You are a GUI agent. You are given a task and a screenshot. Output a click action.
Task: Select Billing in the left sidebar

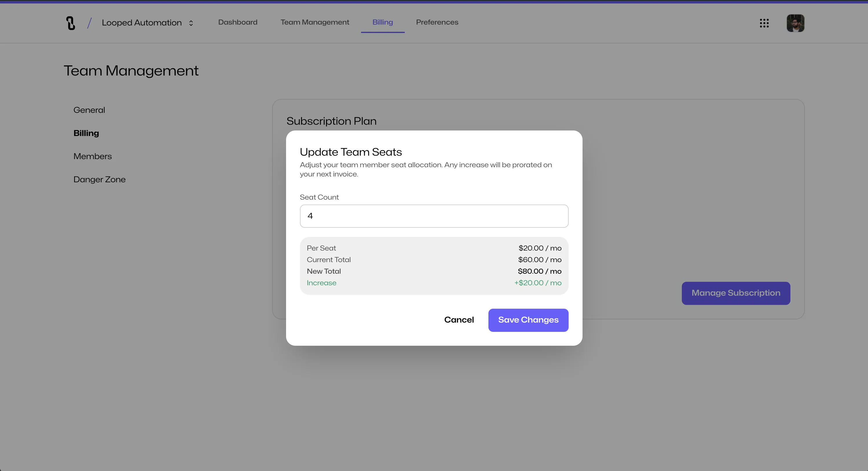(86, 133)
